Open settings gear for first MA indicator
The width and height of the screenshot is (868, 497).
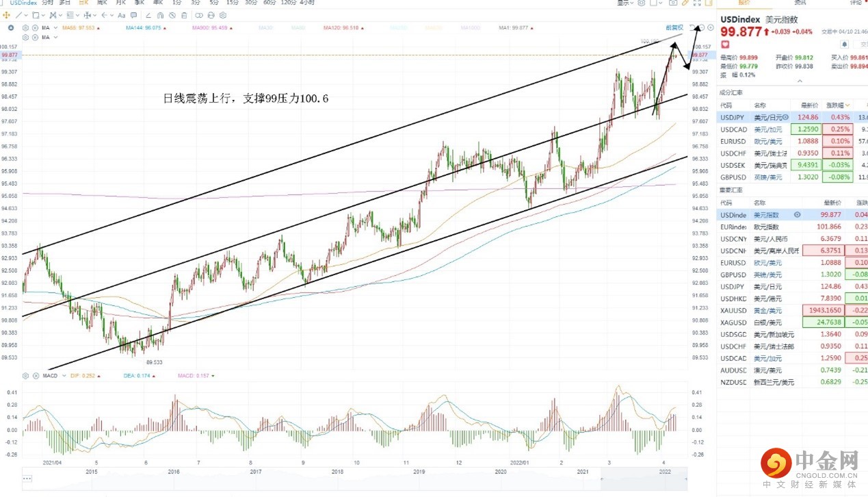tap(25, 28)
